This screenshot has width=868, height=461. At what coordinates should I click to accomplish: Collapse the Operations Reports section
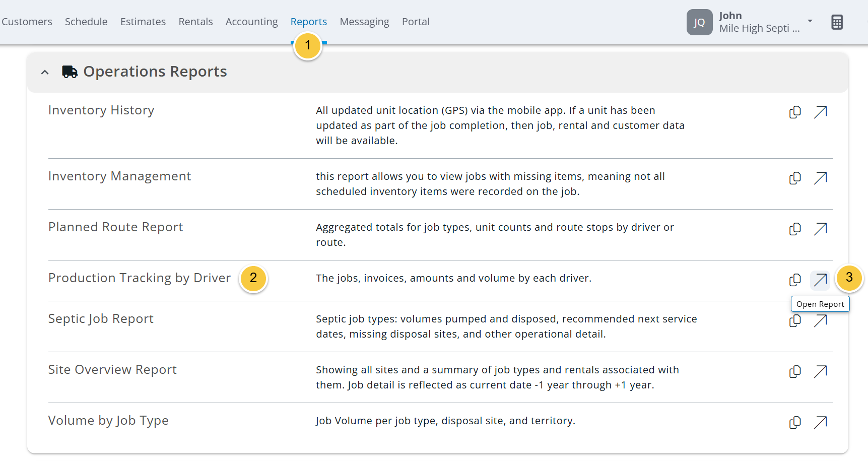44,72
